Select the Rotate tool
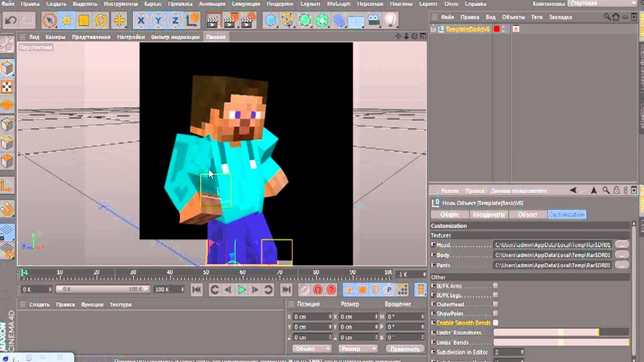Viewport: 644px width, 362px height. pyautogui.click(x=101, y=21)
